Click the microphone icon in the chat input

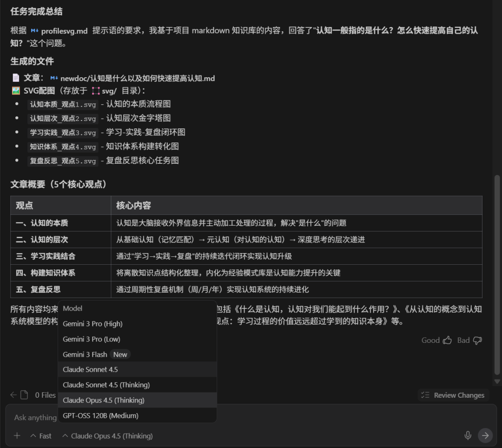468,435
